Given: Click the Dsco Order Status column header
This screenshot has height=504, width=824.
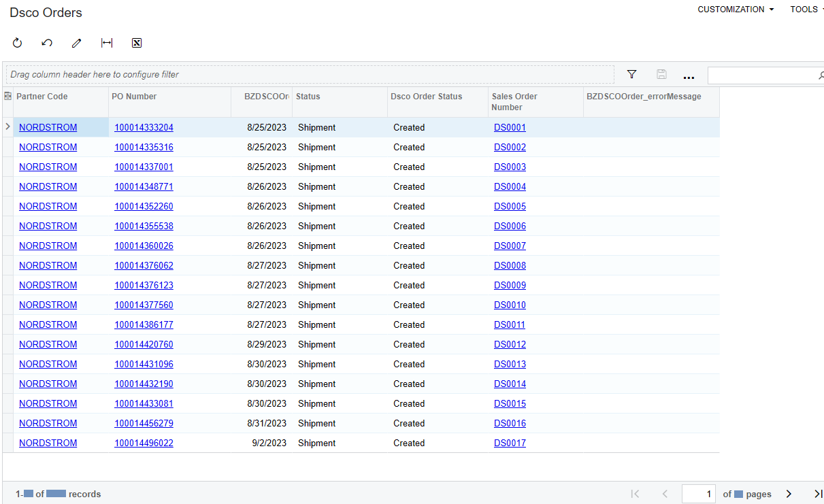Looking at the screenshot, I should [x=426, y=97].
